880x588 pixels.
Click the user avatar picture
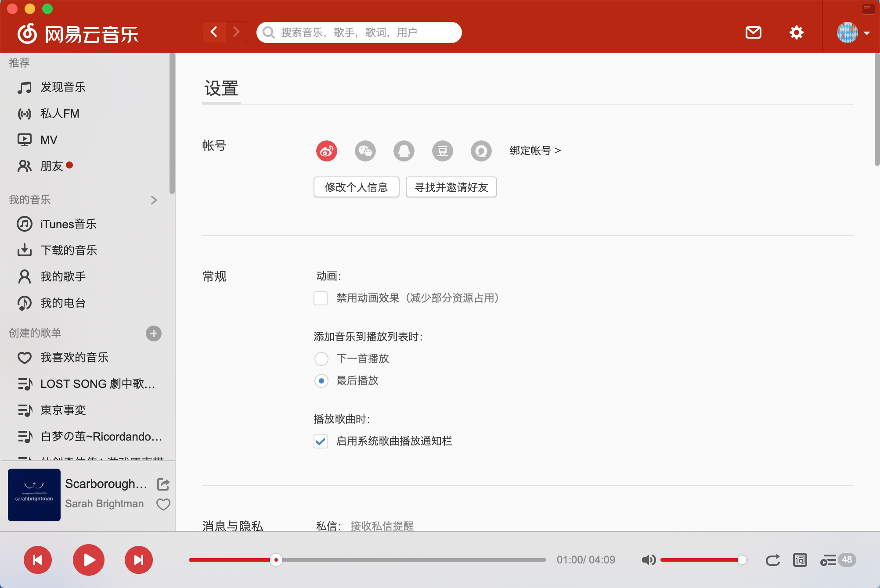pyautogui.click(x=847, y=32)
